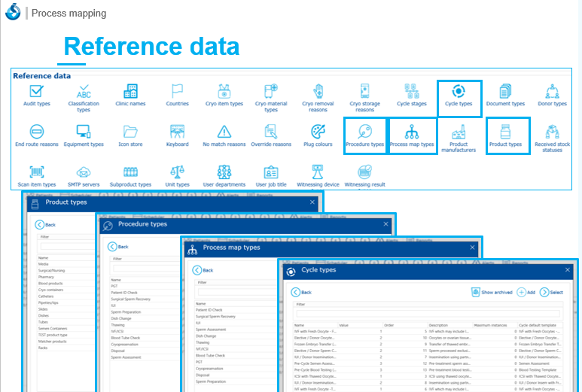Select the Procedure types icon
Image resolution: width=582 pixels, height=392 pixels.
tap(364, 132)
